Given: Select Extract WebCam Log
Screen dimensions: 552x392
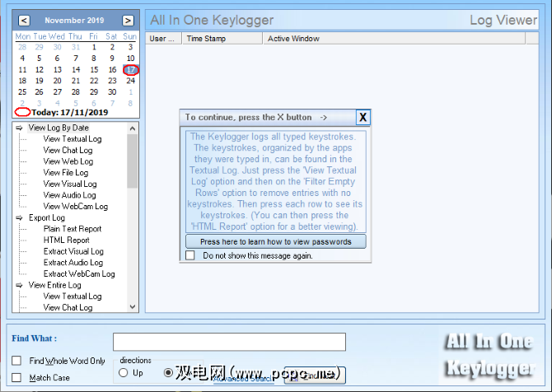Looking at the screenshot, I should point(79,273).
